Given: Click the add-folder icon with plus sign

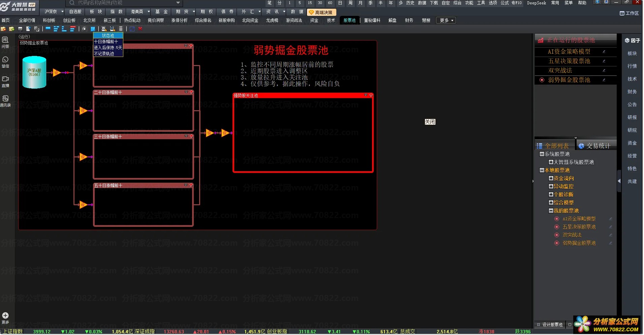Looking at the screenshot, I should 11,29.
